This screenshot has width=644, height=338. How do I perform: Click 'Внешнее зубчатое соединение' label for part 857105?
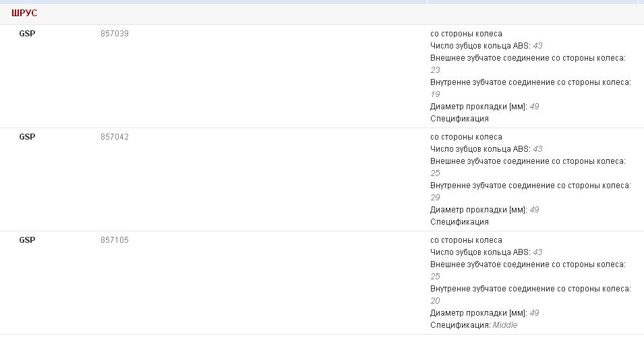[x=527, y=264]
